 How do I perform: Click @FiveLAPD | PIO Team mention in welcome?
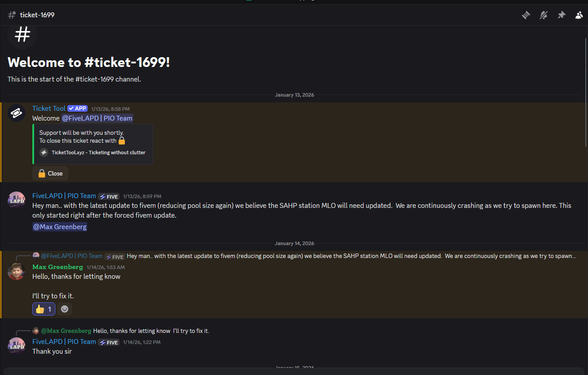click(x=97, y=118)
